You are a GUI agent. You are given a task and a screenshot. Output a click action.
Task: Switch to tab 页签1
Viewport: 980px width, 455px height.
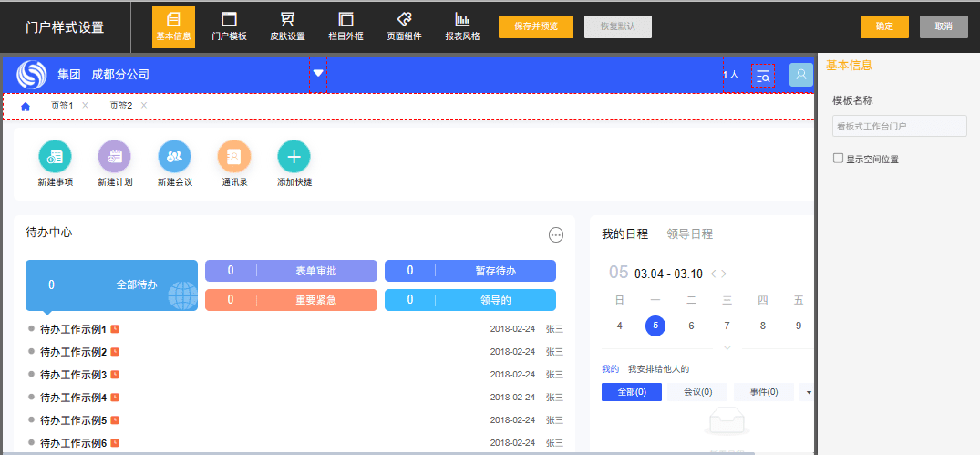(62, 106)
